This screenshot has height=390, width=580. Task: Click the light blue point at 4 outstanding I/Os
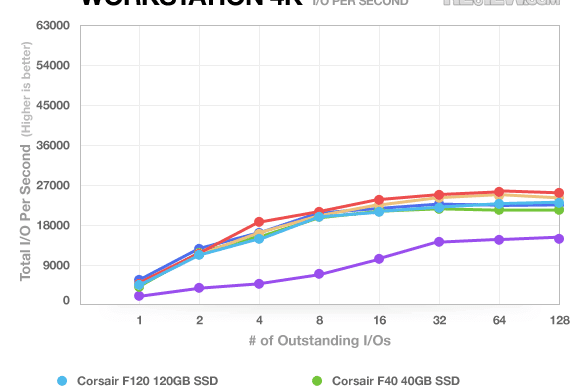pos(259,239)
